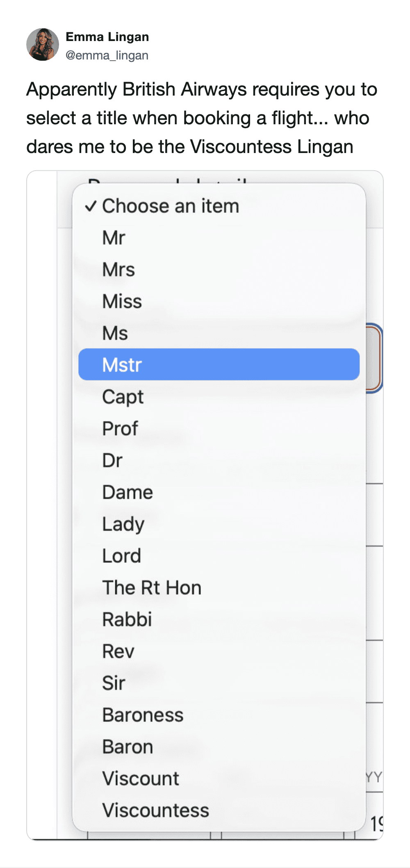Select 'Mrs' as the title
Viewport: 410px width, 868px height.
click(118, 270)
